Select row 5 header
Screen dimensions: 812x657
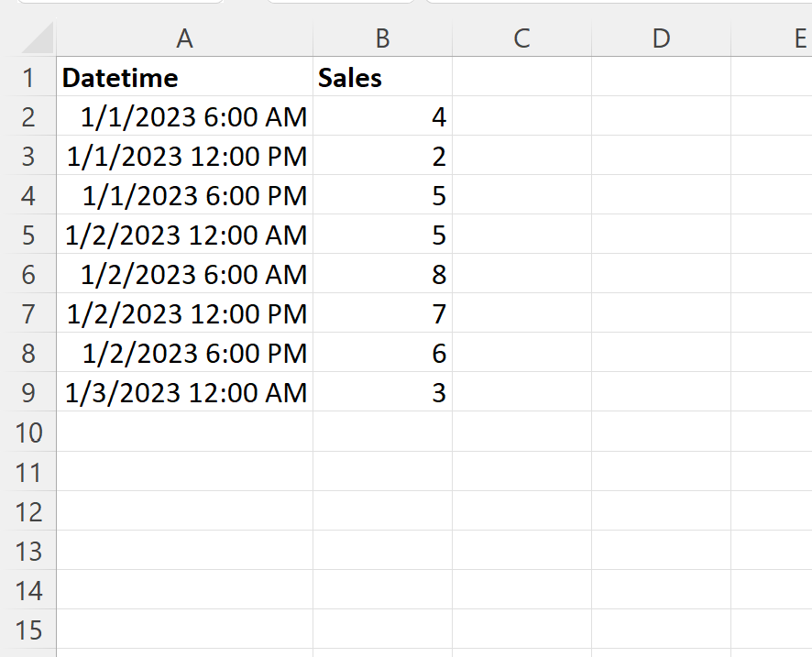point(27,235)
